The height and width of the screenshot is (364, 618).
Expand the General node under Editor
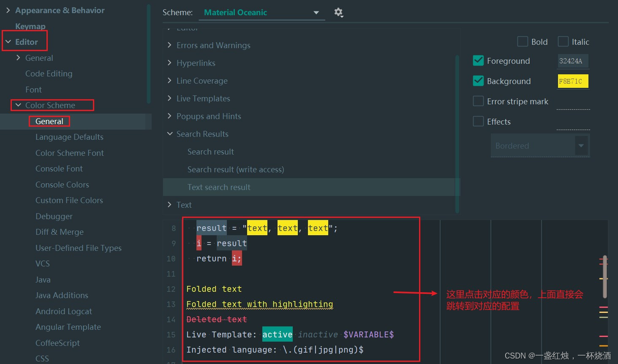pos(18,58)
